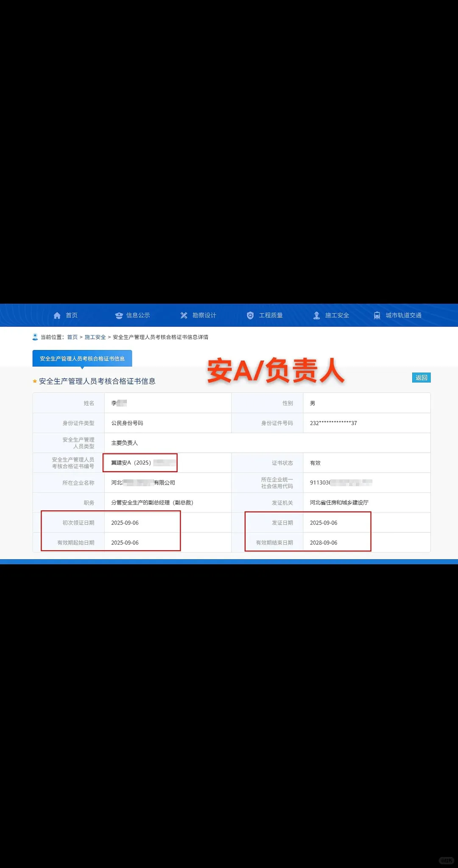Click the 返回 button
This screenshot has height=868, width=458.
(422, 378)
